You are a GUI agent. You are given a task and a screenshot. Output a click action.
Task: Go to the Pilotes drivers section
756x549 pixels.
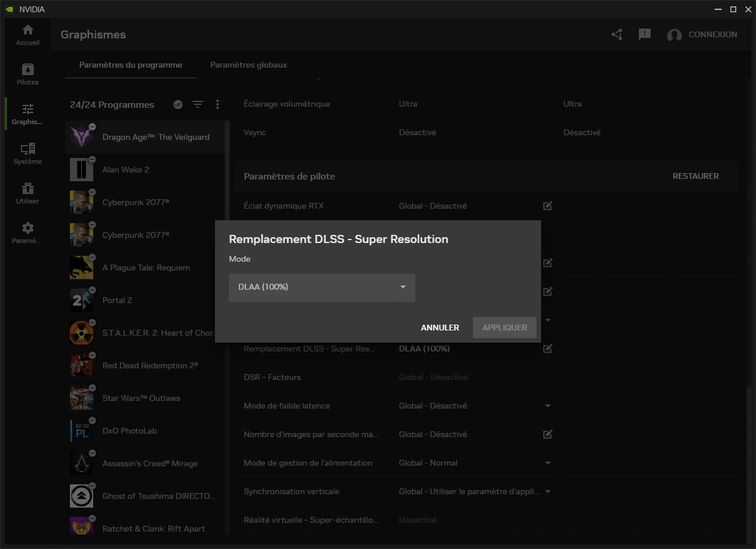(27, 74)
